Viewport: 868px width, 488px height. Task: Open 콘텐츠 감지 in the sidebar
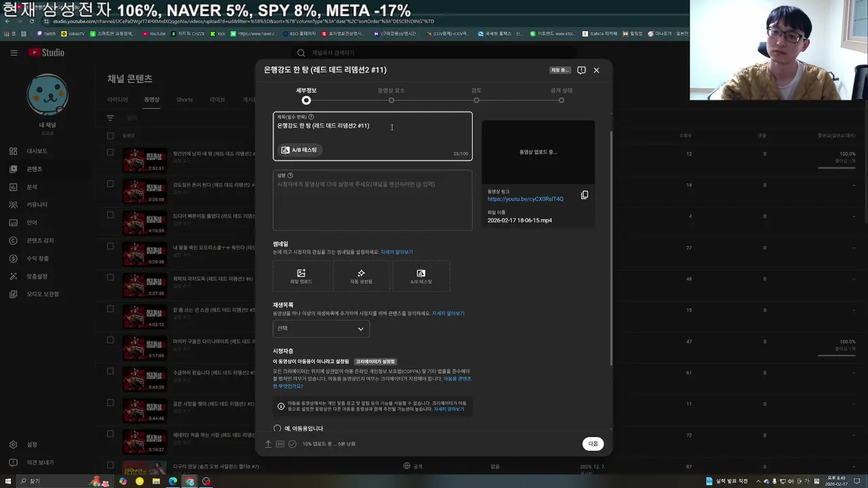coord(40,241)
